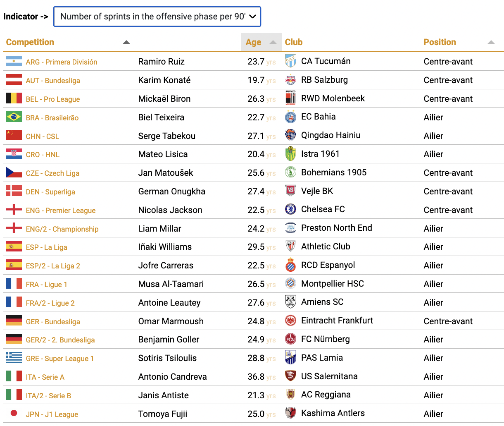504x426 pixels.
Task: Open the FRA - Ligue 1 link
Action: click(46, 285)
